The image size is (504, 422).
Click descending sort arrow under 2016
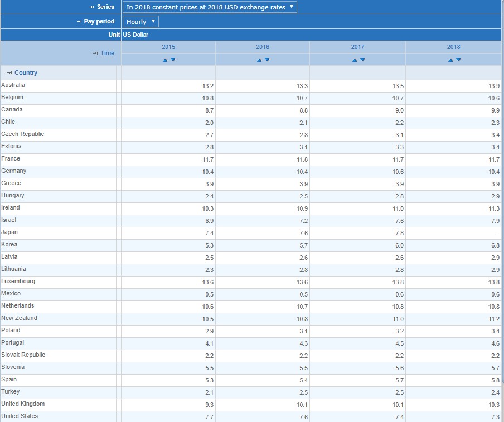click(x=267, y=60)
